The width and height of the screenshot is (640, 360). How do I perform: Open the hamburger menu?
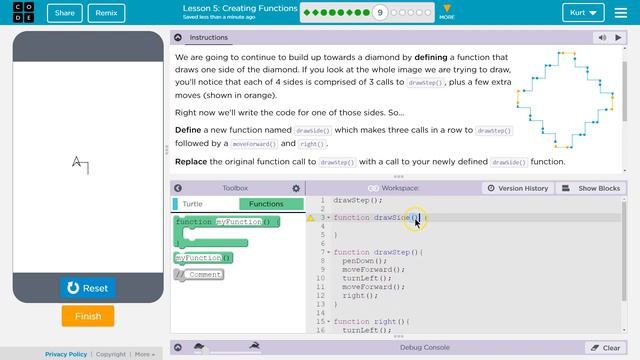[620, 13]
